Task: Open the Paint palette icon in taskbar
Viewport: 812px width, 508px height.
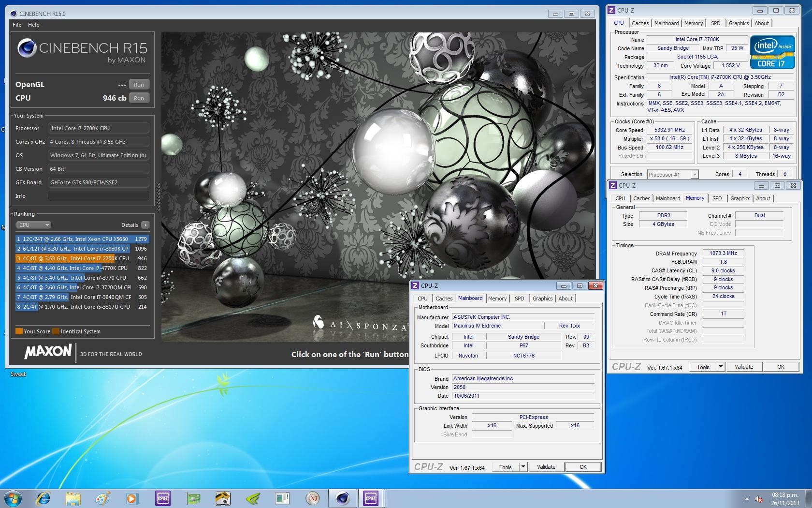Action: 102,498
